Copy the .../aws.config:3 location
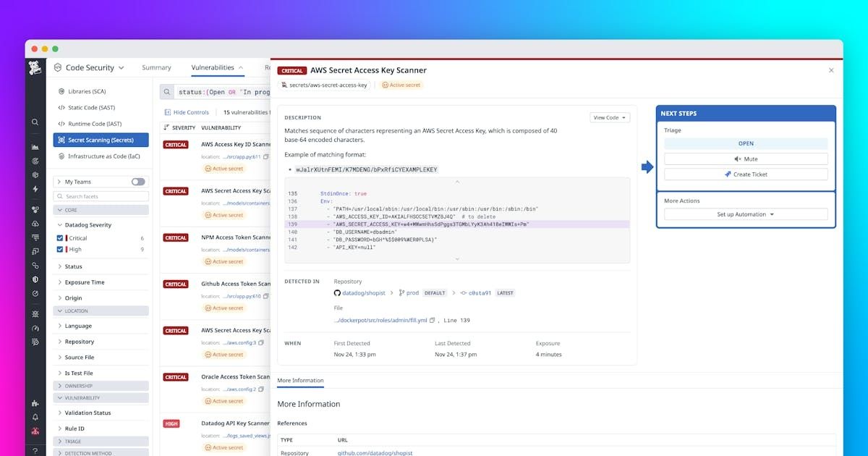Image resolution: width=868 pixels, height=456 pixels. tap(261, 342)
